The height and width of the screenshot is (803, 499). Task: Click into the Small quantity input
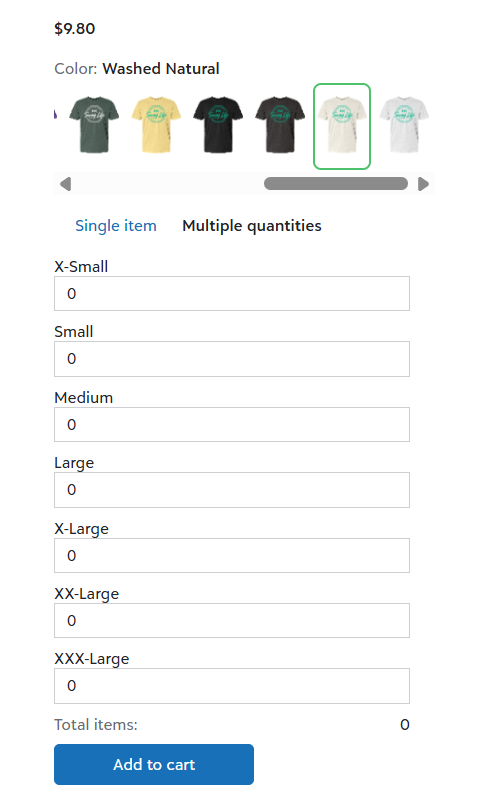232,359
